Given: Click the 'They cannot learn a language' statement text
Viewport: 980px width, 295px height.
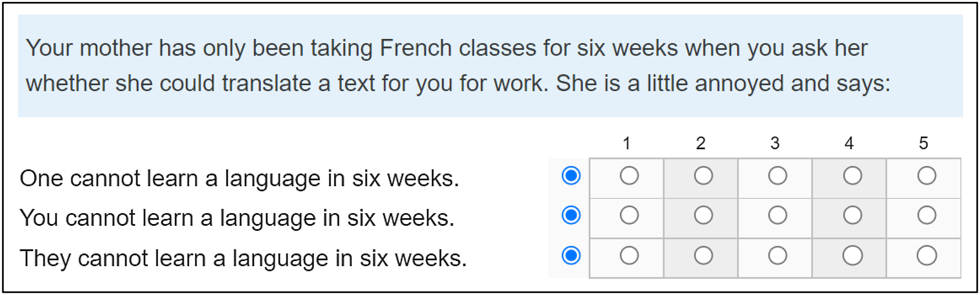Looking at the screenshot, I should (243, 258).
